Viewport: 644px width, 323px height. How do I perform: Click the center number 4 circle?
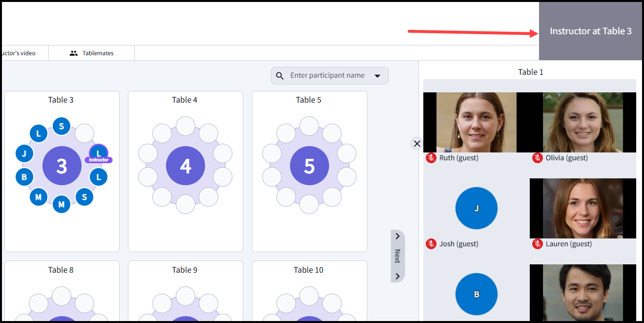(186, 166)
